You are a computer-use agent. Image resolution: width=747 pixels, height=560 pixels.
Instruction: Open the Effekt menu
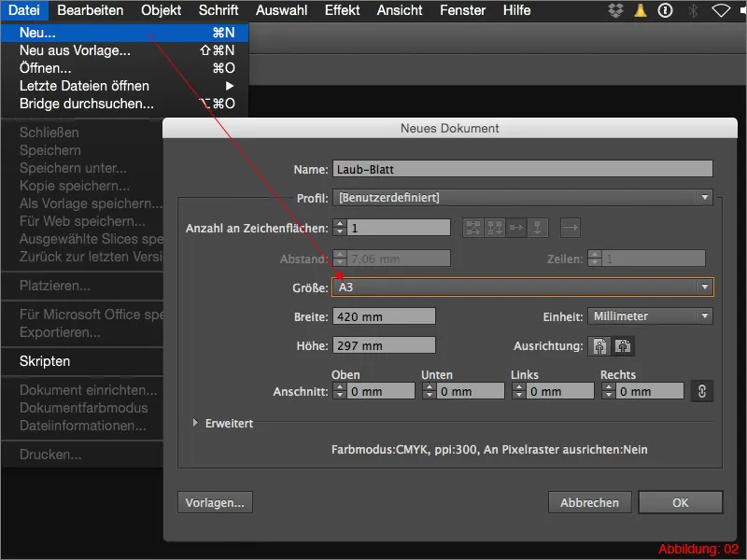342,10
